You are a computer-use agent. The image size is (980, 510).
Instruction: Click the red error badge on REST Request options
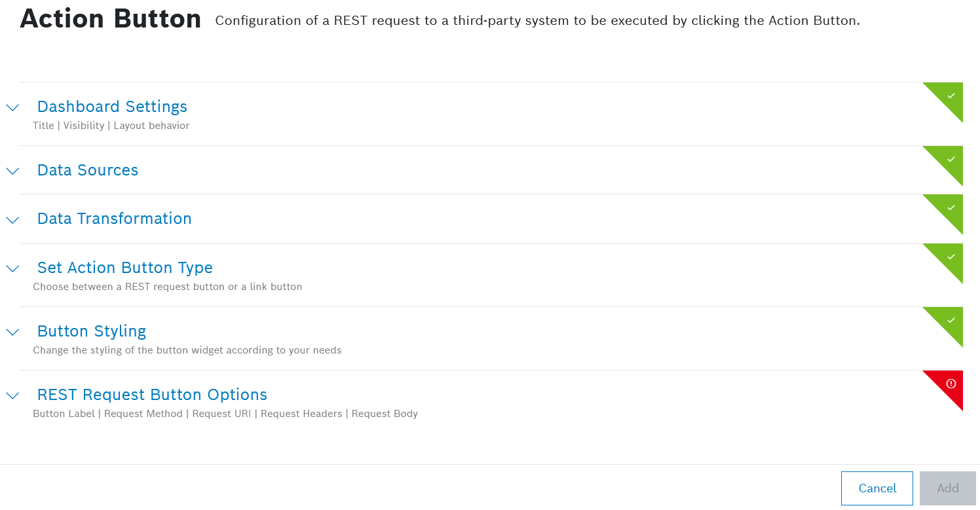[x=951, y=384]
